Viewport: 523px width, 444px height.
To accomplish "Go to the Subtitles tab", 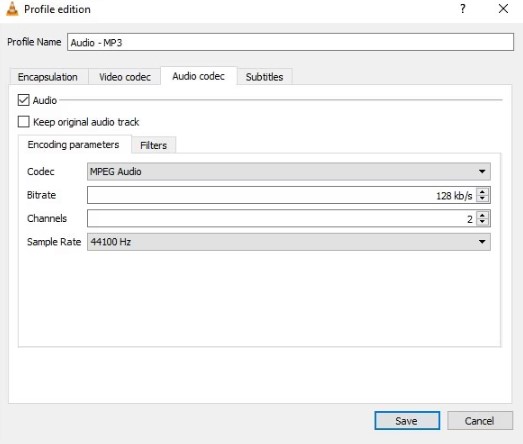I will click(x=265, y=77).
